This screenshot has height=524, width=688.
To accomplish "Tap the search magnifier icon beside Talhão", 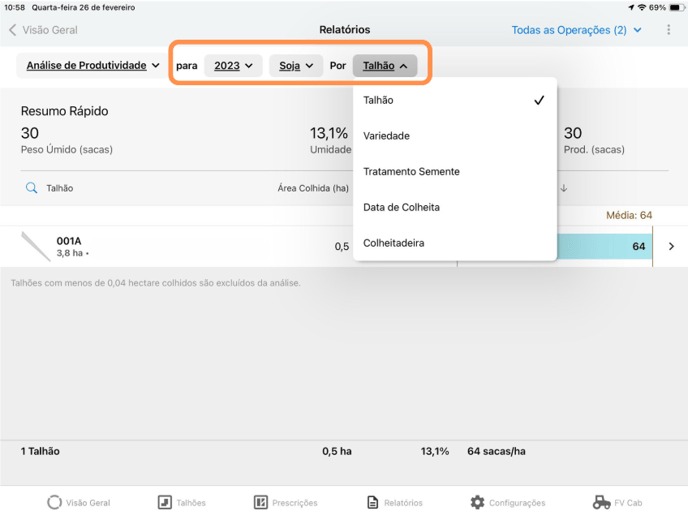I will coord(32,188).
